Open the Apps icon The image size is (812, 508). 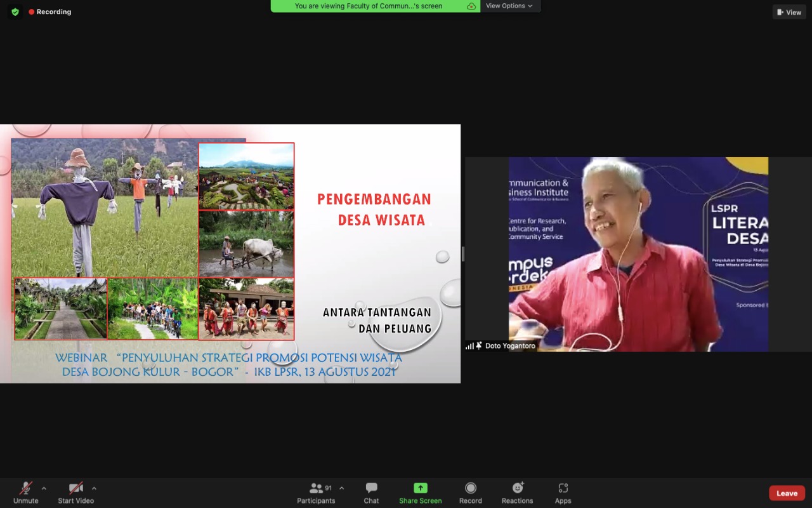click(x=563, y=488)
